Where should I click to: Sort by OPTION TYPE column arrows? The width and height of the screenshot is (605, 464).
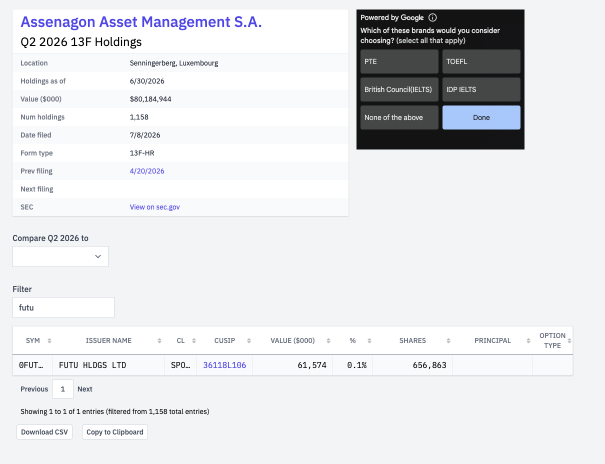pos(570,341)
